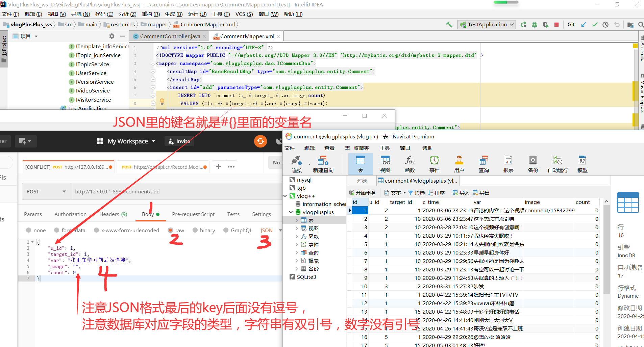
Task: Click the c_time column header
Action: 447,202
